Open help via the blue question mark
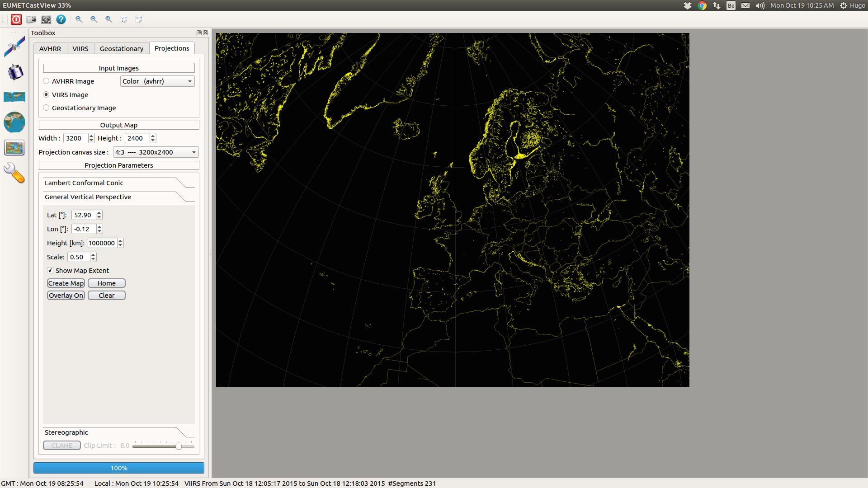The width and height of the screenshot is (868, 488). coord(61,19)
